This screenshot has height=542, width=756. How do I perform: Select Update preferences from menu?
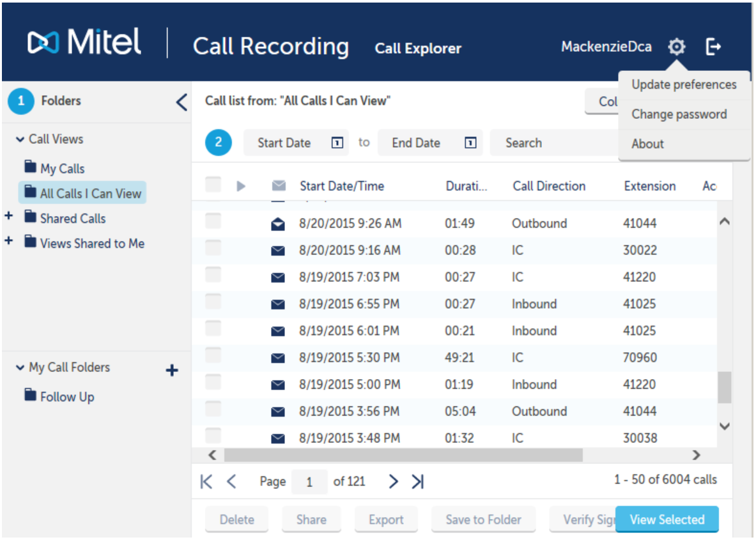pyautogui.click(x=684, y=85)
